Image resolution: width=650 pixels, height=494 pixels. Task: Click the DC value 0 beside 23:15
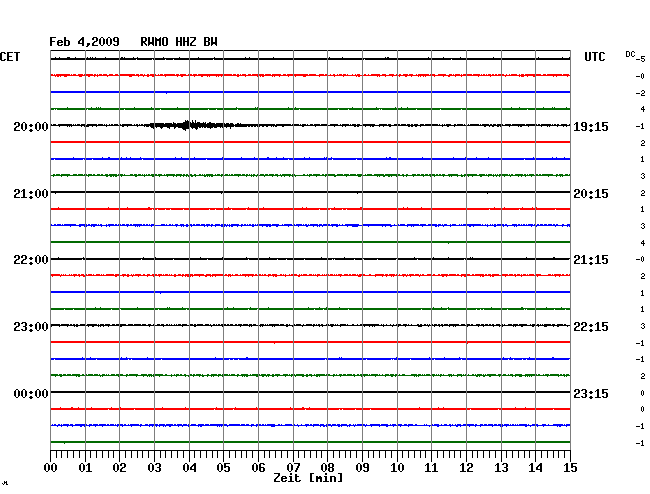click(x=643, y=393)
